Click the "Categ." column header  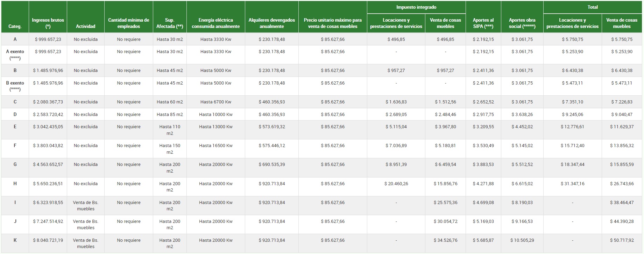point(15,26)
